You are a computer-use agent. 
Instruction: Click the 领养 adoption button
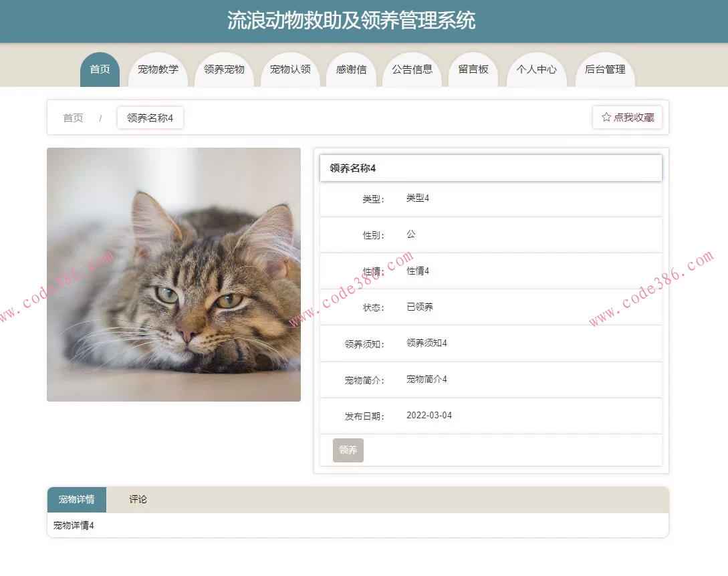coord(348,450)
